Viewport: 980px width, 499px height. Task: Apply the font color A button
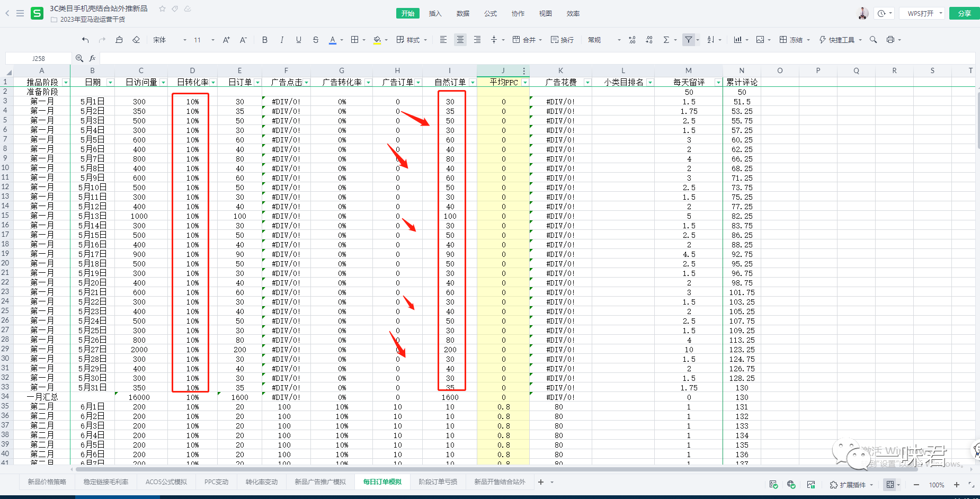[x=333, y=40]
